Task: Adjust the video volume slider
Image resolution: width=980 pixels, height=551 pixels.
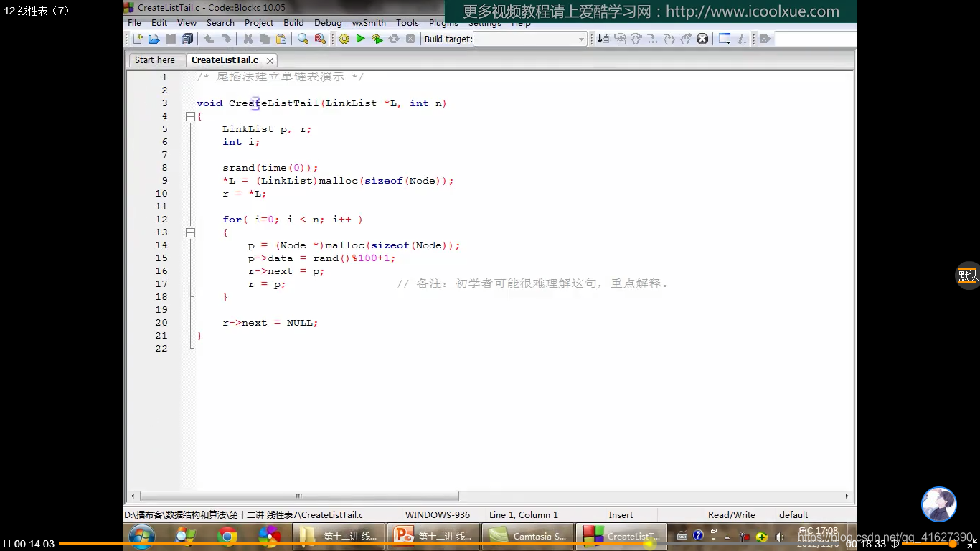Action: (929, 544)
